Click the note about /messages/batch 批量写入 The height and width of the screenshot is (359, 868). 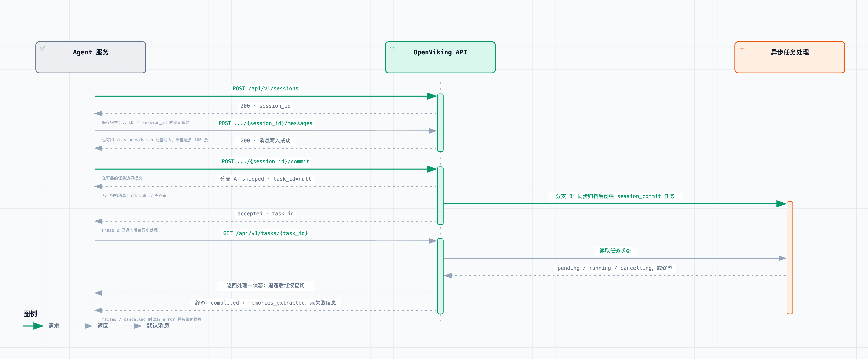[x=155, y=140]
